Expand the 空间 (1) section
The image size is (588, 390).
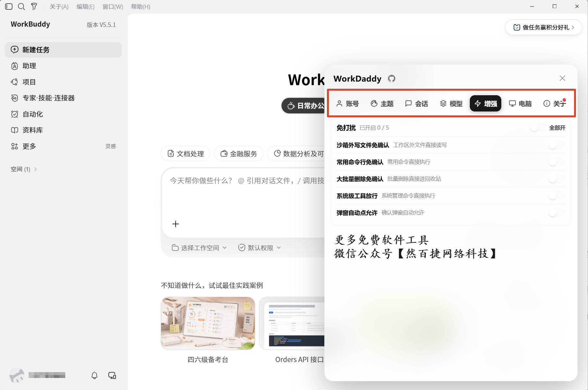[24, 169]
